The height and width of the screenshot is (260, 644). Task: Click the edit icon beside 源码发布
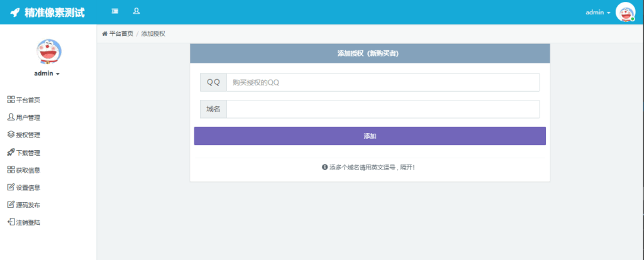(11, 205)
